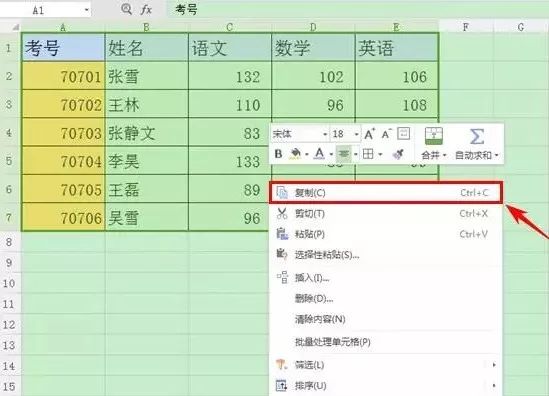The width and height of the screenshot is (549, 396).
Task: Open the font color dropdown arrow
Action: [x=331, y=154]
